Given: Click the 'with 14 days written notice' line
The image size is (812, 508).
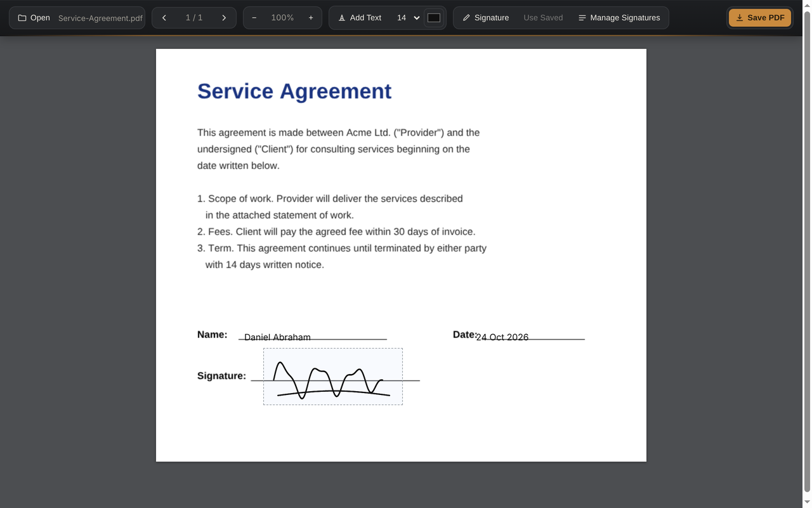Looking at the screenshot, I should [265, 265].
